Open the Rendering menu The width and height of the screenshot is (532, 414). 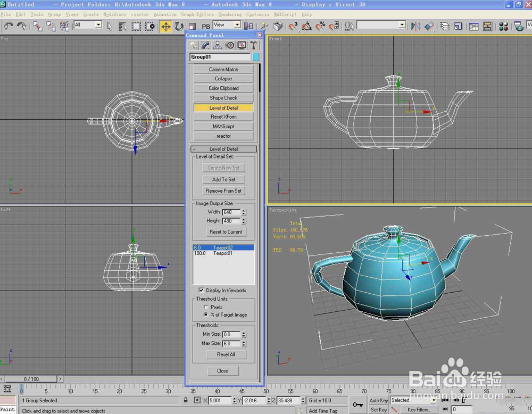[230, 14]
